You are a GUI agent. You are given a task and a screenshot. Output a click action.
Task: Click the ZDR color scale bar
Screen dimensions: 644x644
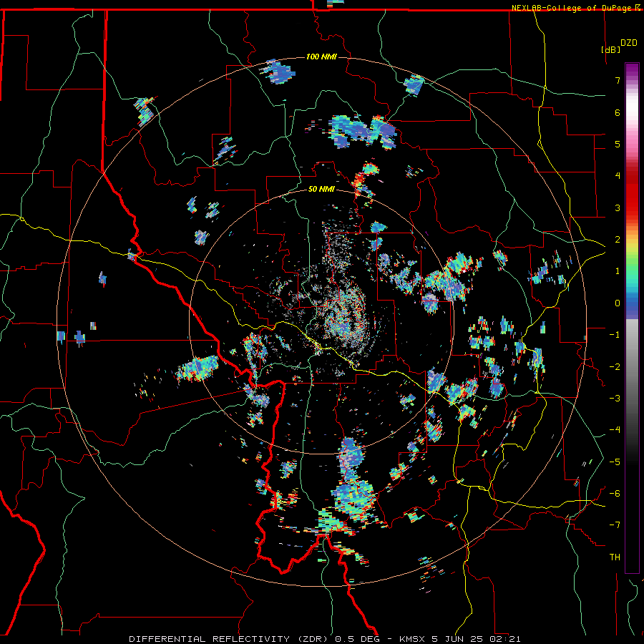pyautogui.click(x=632, y=318)
